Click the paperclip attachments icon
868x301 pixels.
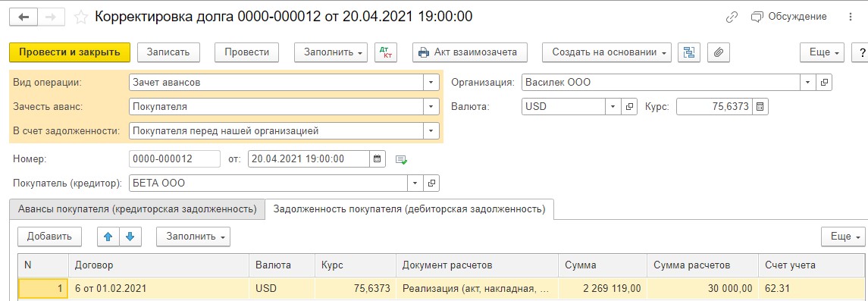tap(719, 52)
